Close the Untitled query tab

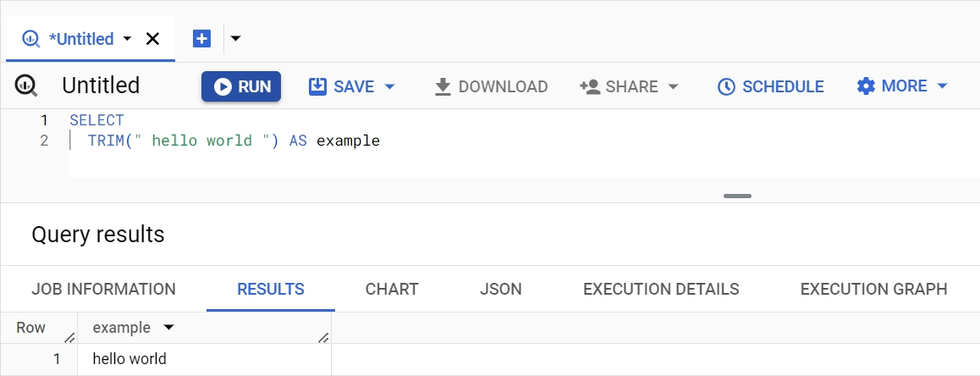point(152,39)
